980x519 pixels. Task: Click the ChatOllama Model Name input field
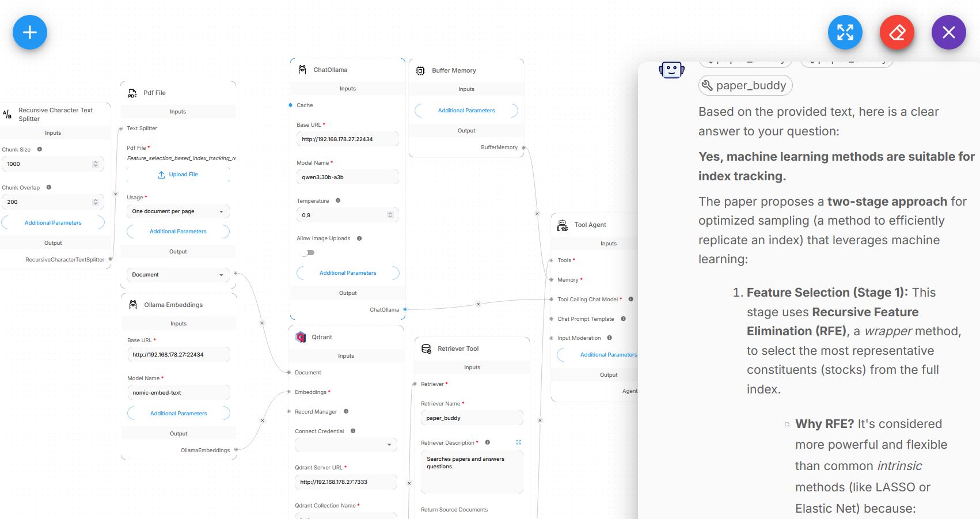coord(347,177)
